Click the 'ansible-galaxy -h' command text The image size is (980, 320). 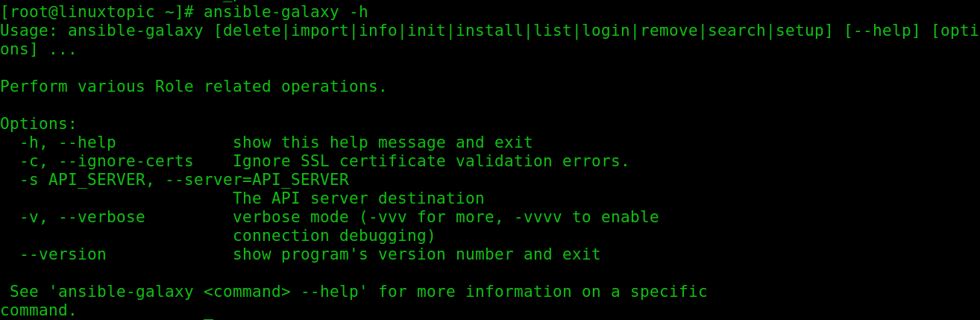(286, 12)
